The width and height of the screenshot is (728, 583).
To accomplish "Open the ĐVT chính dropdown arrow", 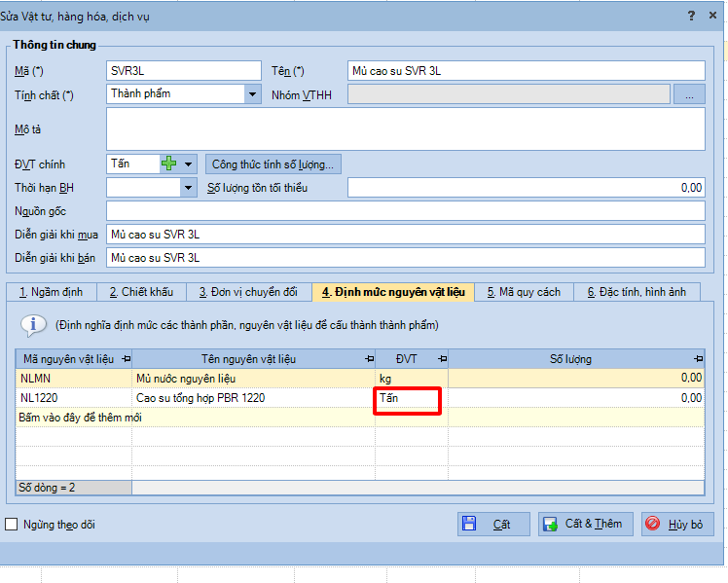I will click(189, 164).
